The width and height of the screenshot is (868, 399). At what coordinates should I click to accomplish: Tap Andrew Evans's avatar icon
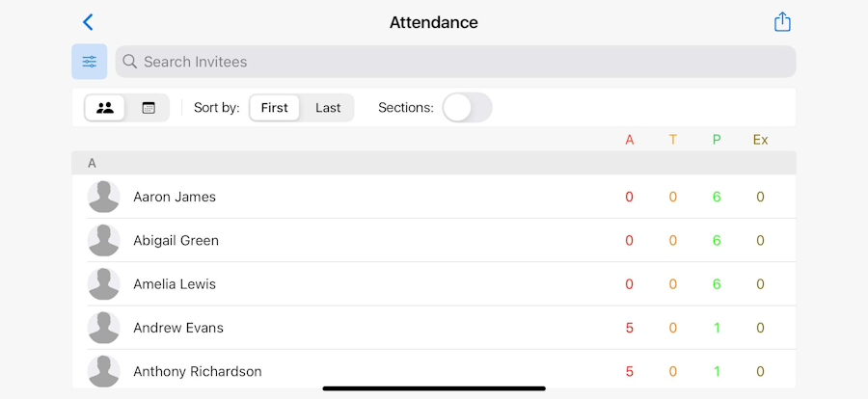tap(104, 328)
